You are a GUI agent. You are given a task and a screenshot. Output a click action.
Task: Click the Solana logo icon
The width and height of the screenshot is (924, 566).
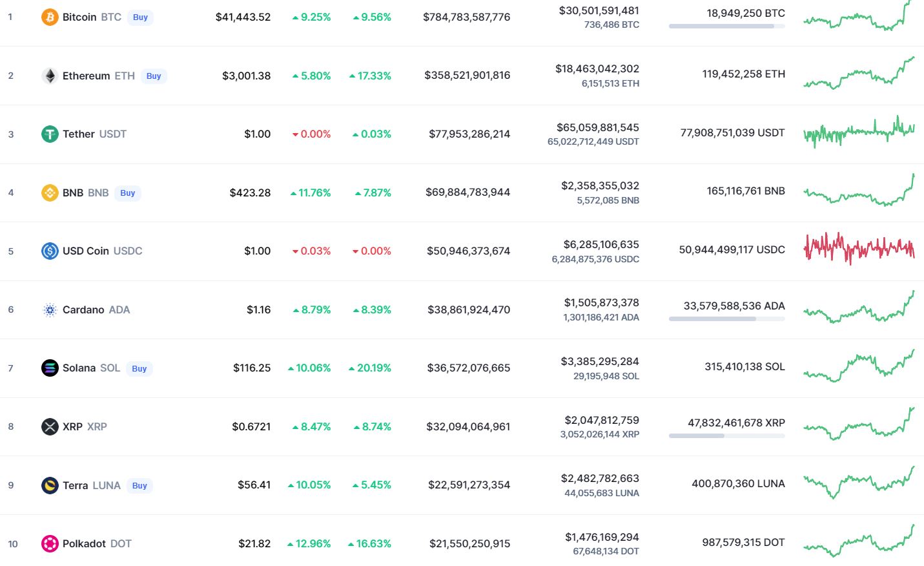50,368
